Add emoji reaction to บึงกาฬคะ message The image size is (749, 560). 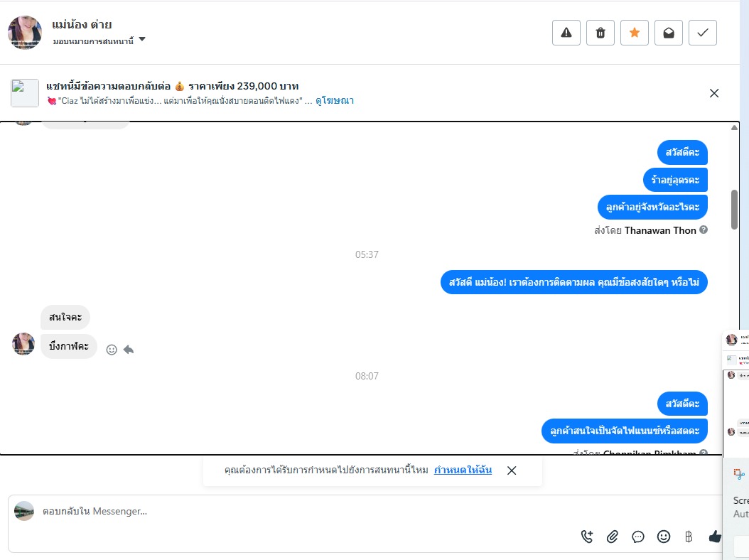[x=112, y=350]
